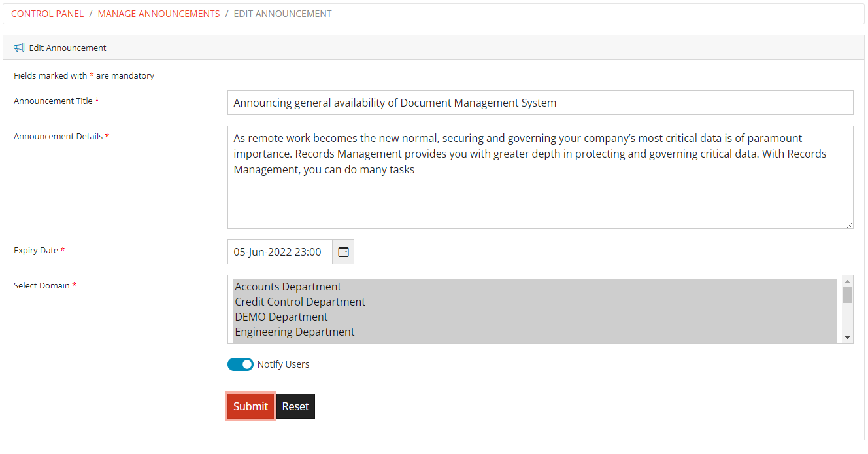The height and width of the screenshot is (454, 868).
Task: Click the domain list scrollbar thumb
Action: (x=847, y=295)
